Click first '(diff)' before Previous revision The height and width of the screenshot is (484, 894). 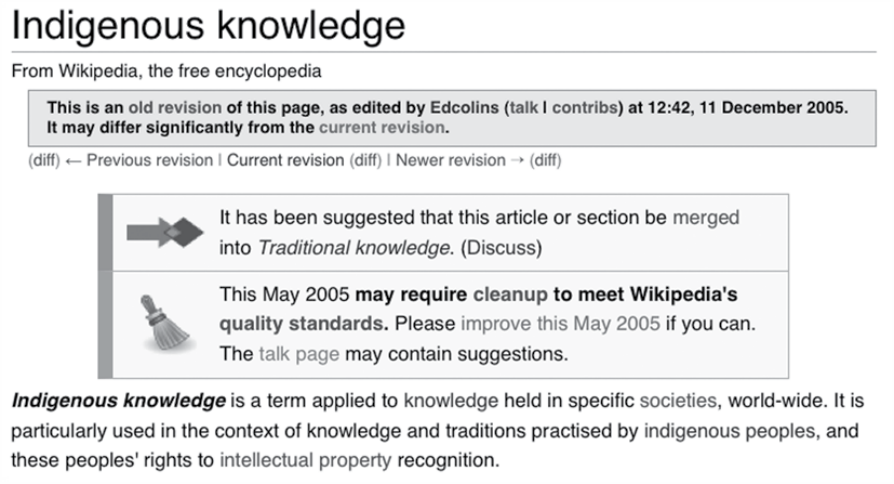44,160
